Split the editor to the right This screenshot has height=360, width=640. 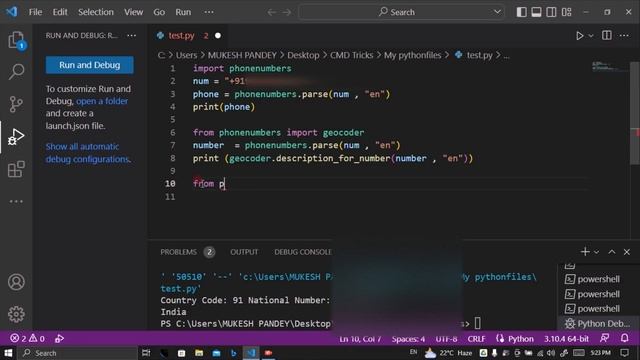pyautogui.click(x=607, y=36)
